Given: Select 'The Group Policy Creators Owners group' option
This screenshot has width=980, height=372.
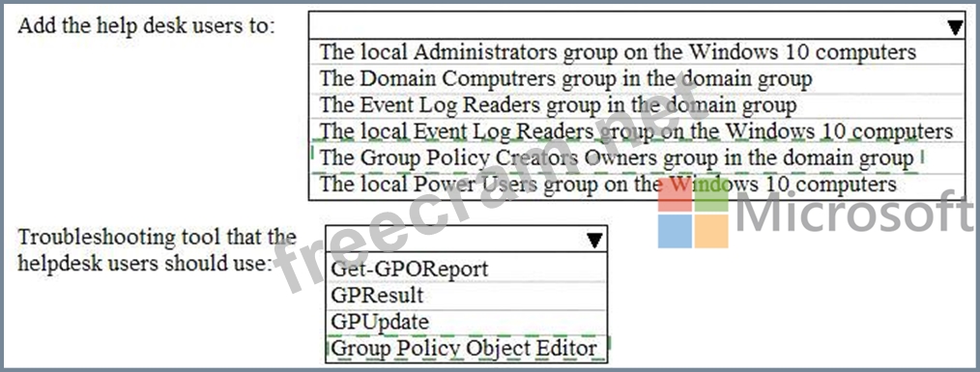Looking at the screenshot, I should (637, 158).
